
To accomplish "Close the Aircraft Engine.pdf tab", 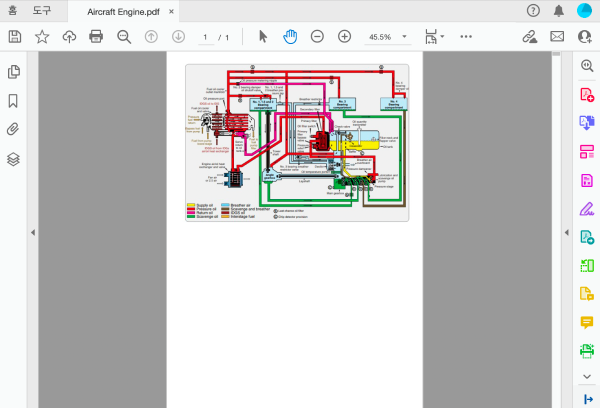I will click(x=171, y=11).
